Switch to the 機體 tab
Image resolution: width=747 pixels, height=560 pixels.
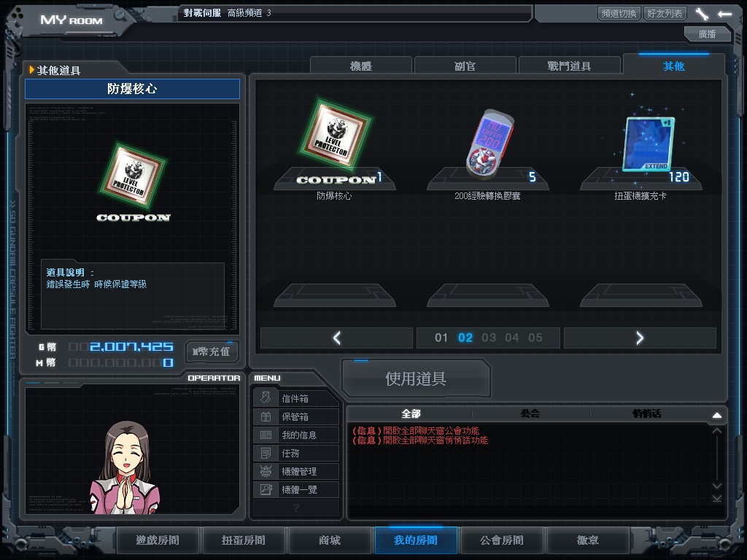pyautogui.click(x=361, y=66)
